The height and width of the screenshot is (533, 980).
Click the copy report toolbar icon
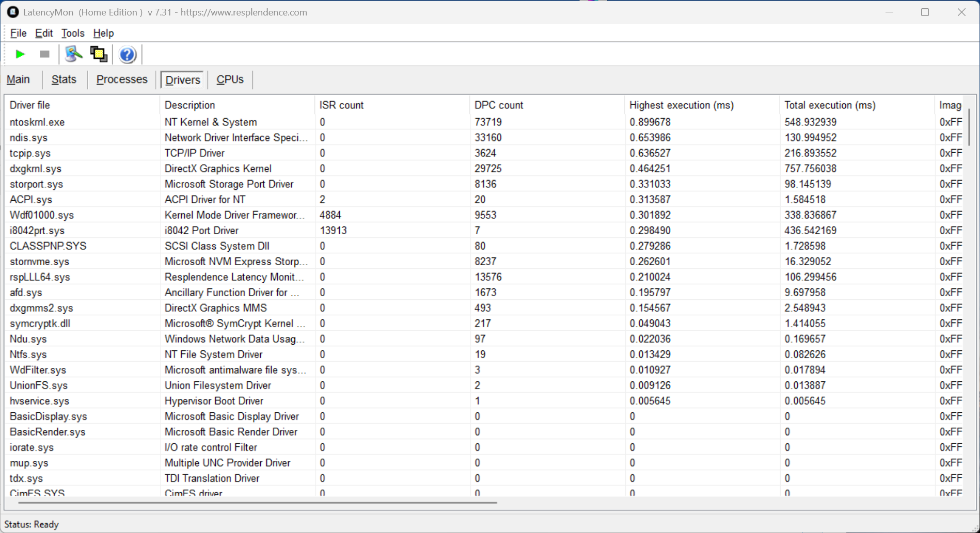99,54
